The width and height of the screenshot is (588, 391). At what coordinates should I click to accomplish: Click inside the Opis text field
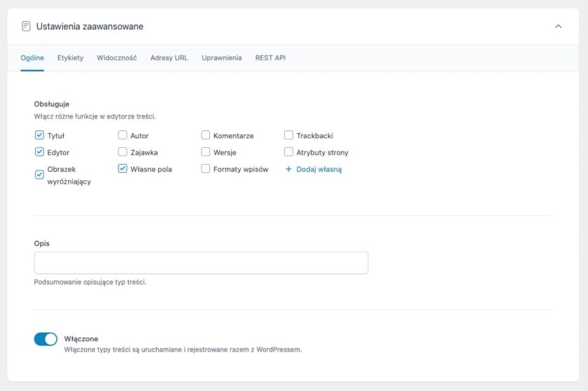click(x=201, y=263)
